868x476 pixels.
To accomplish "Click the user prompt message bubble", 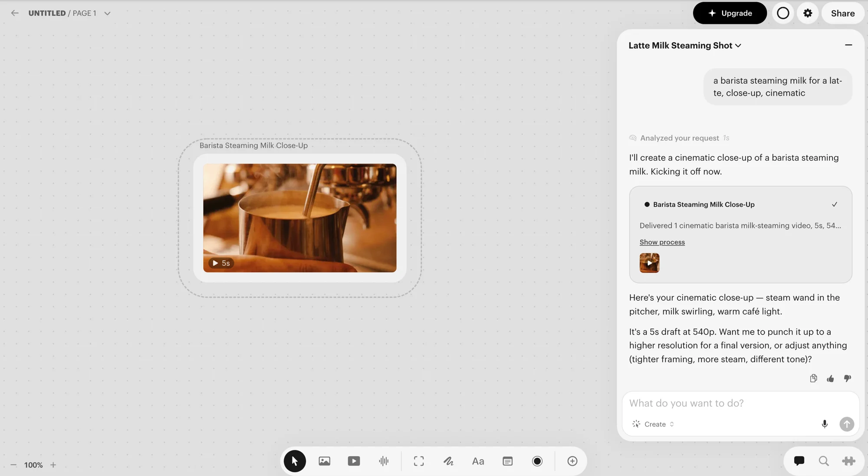I will coord(777,87).
